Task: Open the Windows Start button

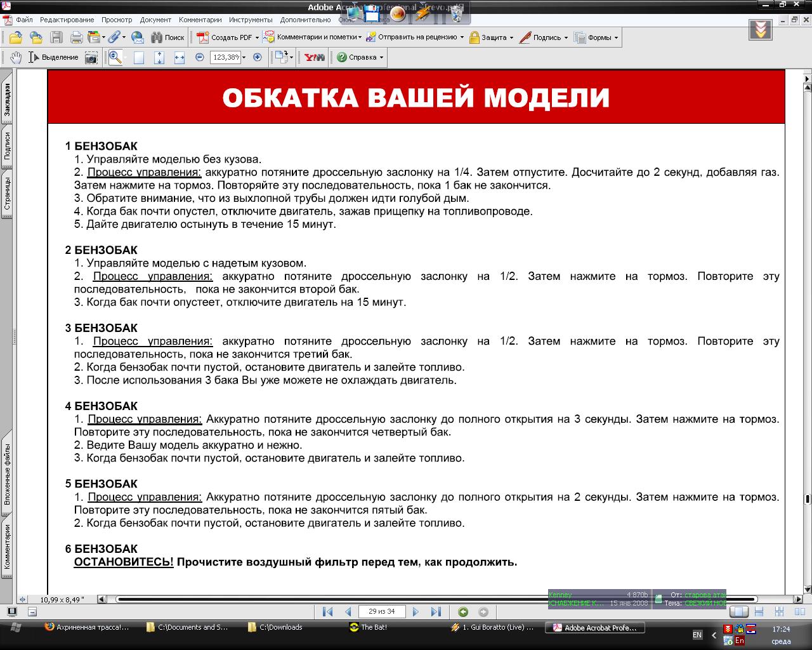Action: pyautogui.click(x=16, y=627)
